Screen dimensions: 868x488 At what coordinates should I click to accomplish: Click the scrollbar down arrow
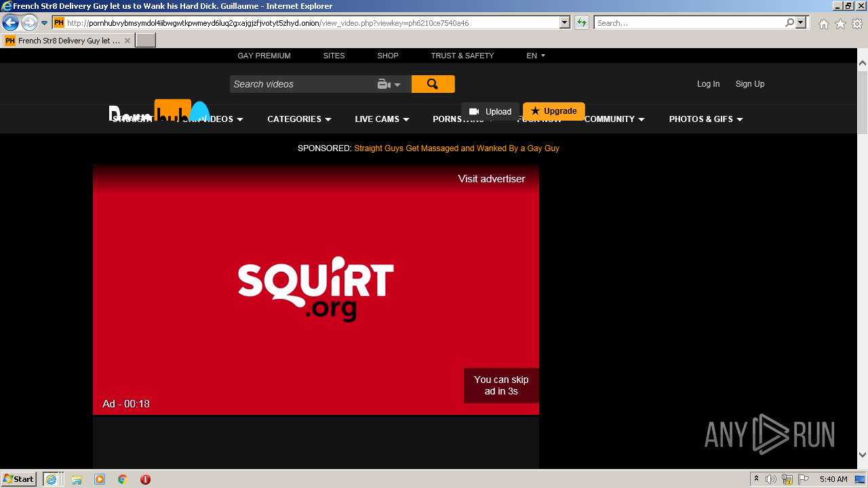[863, 455]
